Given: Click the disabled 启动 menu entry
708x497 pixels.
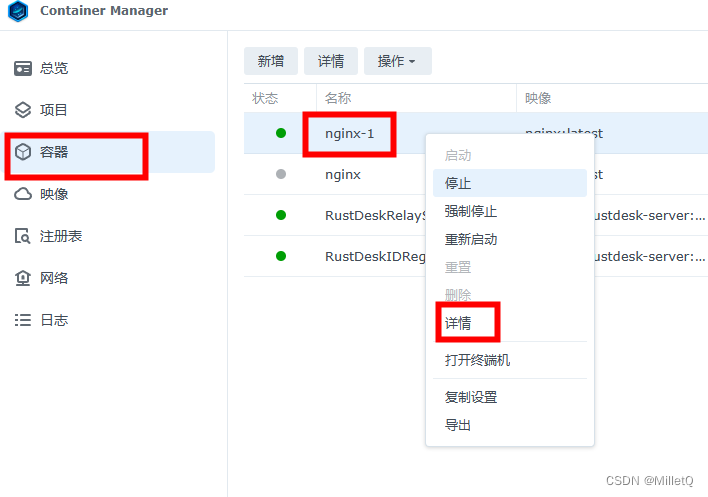Looking at the screenshot, I should tap(510, 155).
